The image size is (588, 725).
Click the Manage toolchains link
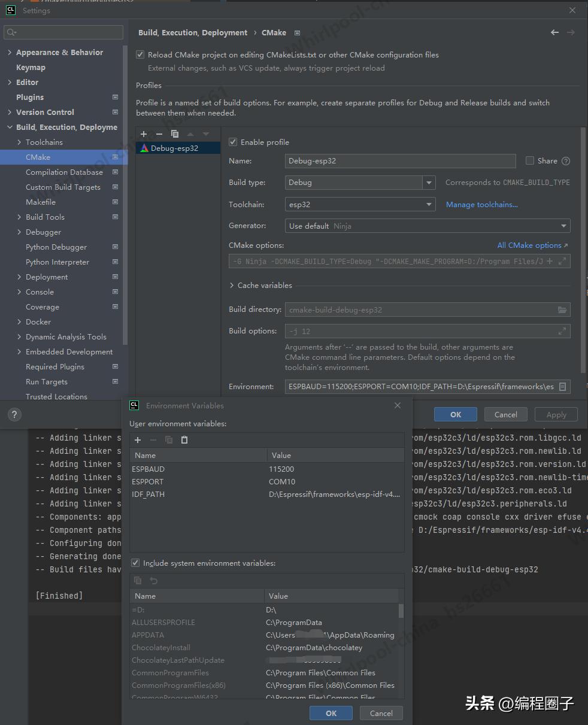(x=481, y=204)
